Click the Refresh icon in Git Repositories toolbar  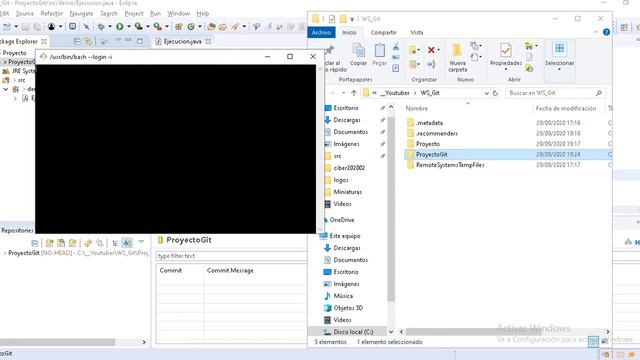point(88,243)
